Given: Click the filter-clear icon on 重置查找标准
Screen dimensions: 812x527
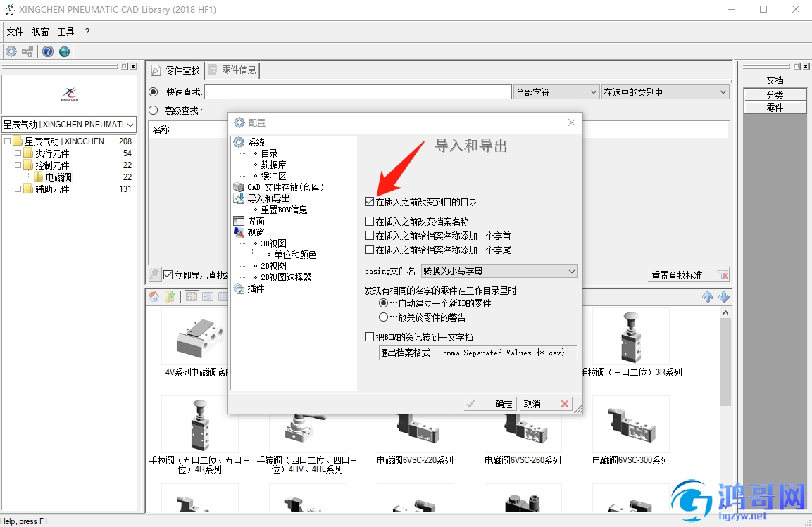Looking at the screenshot, I should pos(723,274).
